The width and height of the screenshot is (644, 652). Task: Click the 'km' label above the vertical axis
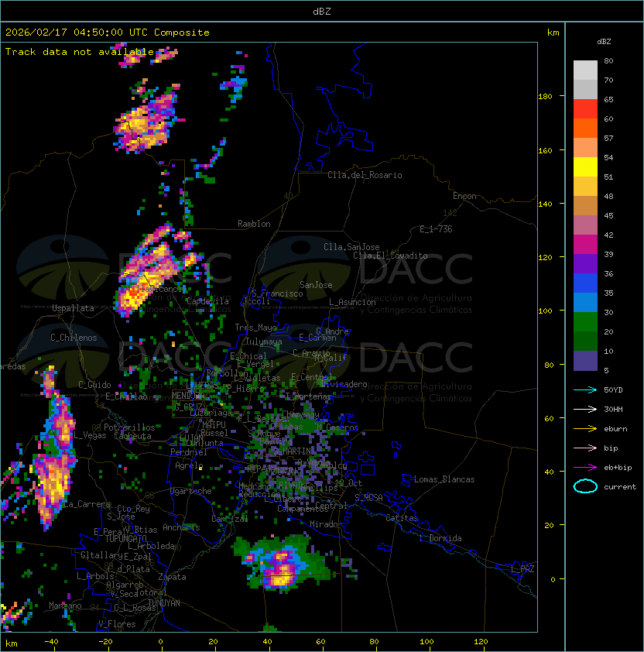tap(553, 33)
